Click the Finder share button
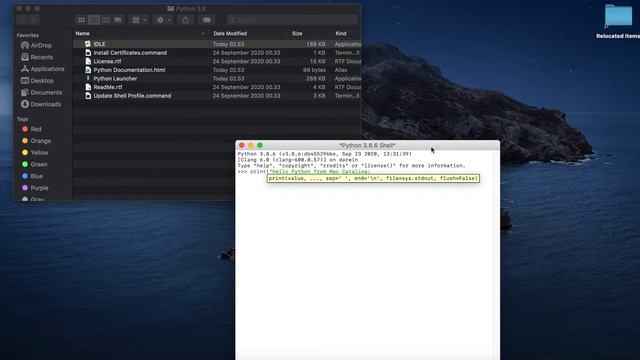The width and height of the screenshot is (640, 360). point(186,20)
